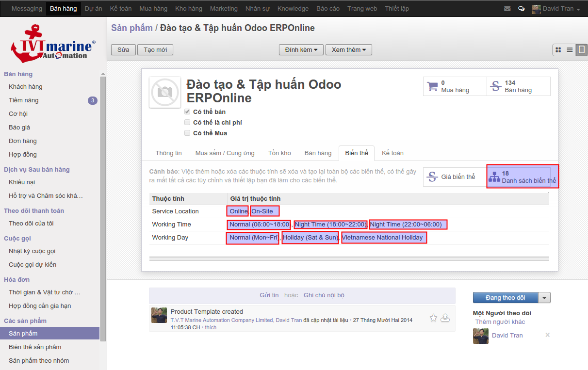Image resolution: width=588 pixels, height=370 pixels.
Task: Switch to Thông tin tab
Action: (168, 153)
